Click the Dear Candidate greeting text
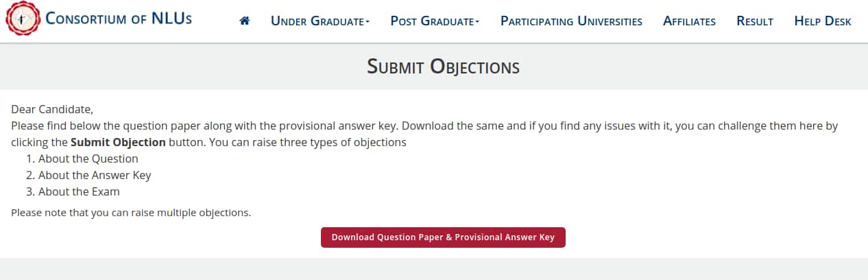 [52, 109]
